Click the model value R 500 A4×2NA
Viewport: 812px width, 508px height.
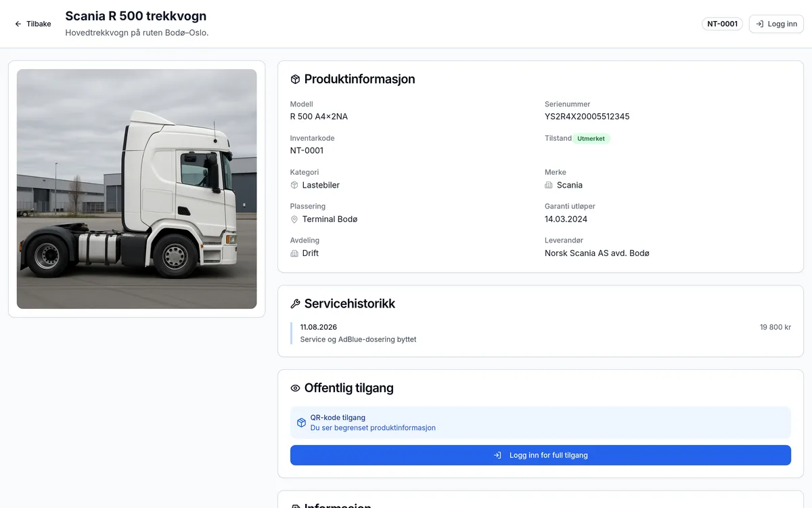[x=319, y=117]
